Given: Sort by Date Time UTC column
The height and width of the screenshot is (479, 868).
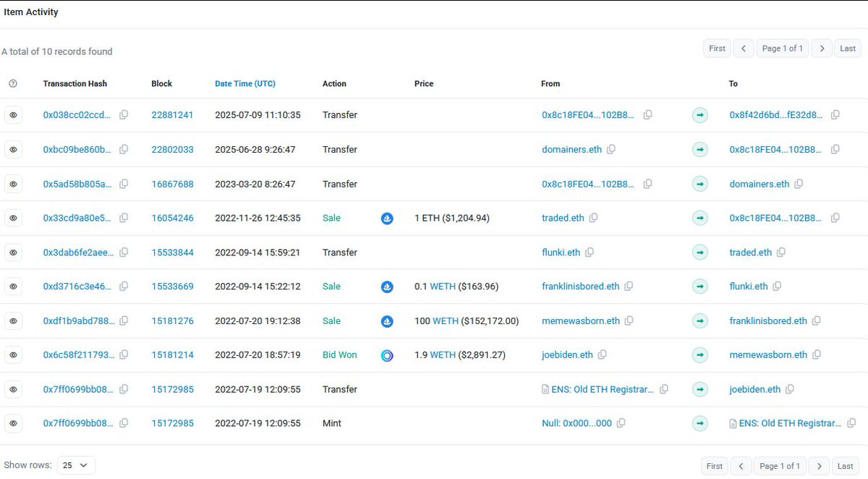Looking at the screenshot, I should (244, 83).
